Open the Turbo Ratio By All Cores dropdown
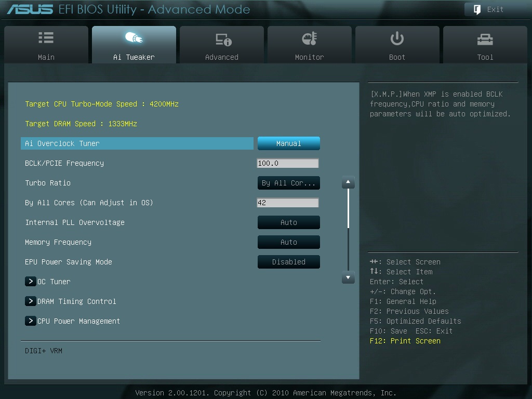532x399 pixels. tap(289, 183)
